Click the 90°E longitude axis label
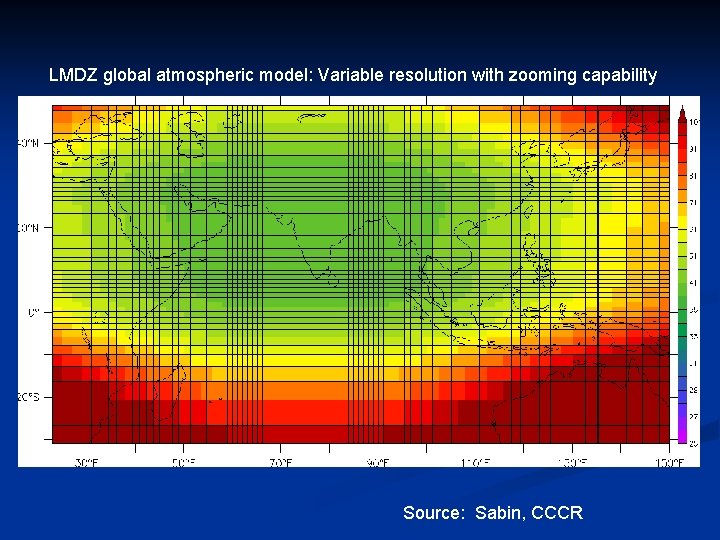The image size is (720, 540). click(377, 462)
